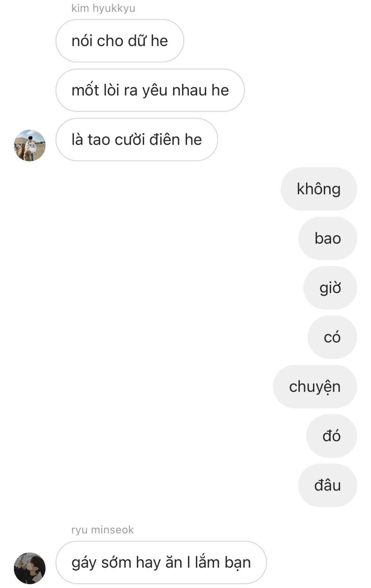This screenshot has height=588, width=371.
Task: Click the word 'gáy' in ryu minseok's message
Action: 84,564
